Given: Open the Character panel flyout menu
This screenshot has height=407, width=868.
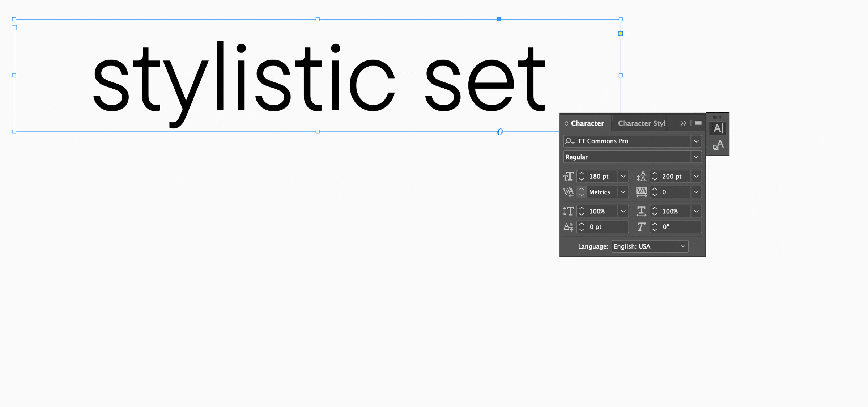Looking at the screenshot, I should (698, 123).
